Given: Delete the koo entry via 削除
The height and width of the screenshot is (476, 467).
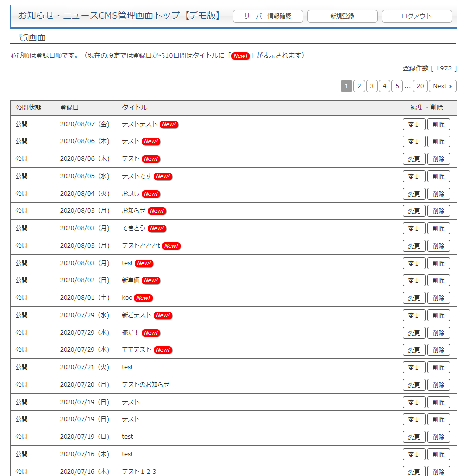Looking at the screenshot, I should click(439, 298).
